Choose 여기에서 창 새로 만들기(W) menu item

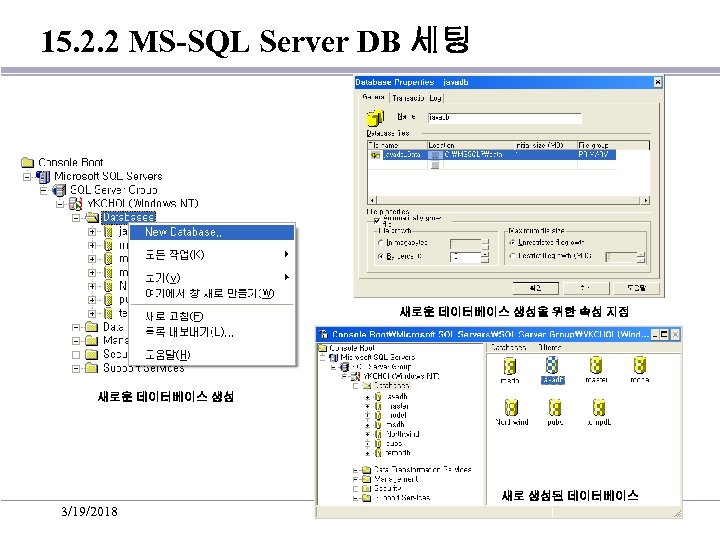tap(212, 293)
